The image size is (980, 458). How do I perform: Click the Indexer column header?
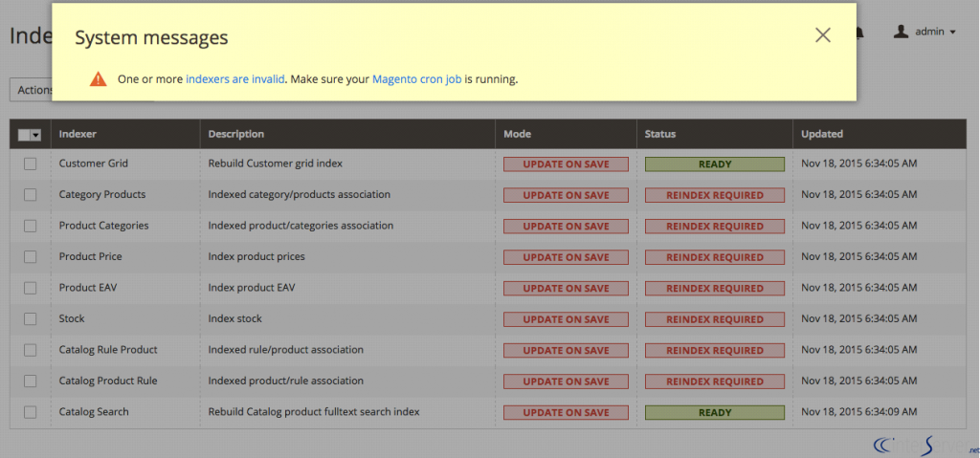(78, 134)
